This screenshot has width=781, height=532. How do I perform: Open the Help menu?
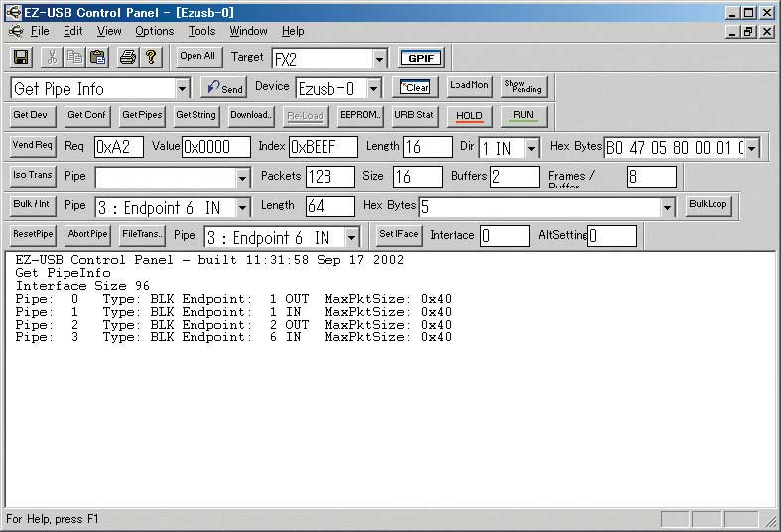pos(293,31)
